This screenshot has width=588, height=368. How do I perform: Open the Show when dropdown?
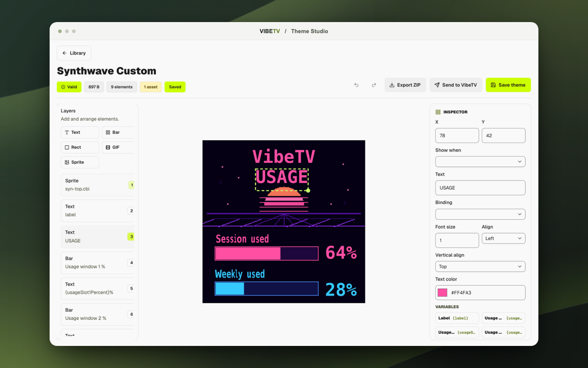[480, 161]
